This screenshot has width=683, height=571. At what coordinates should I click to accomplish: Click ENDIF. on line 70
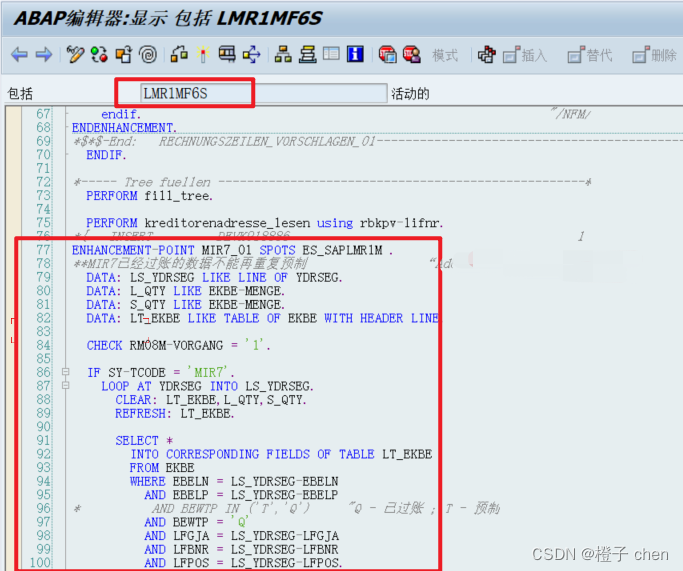pos(106,155)
